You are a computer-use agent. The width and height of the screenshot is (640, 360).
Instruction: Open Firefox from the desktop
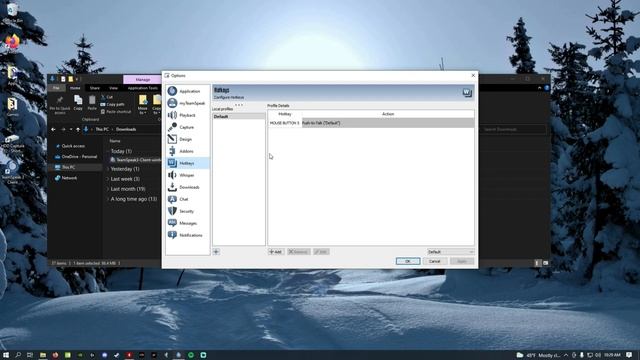coord(12,42)
